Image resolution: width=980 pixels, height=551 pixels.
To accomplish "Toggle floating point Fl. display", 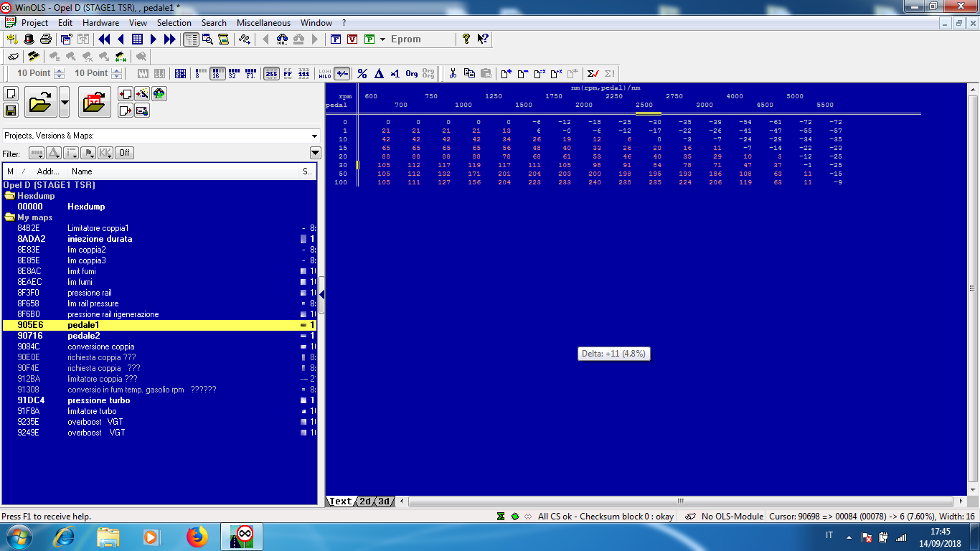I will click(x=250, y=73).
